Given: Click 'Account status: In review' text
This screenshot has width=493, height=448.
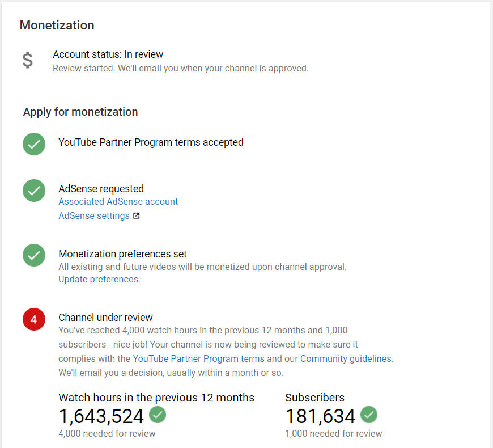Looking at the screenshot, I should [x=108, y=54].
